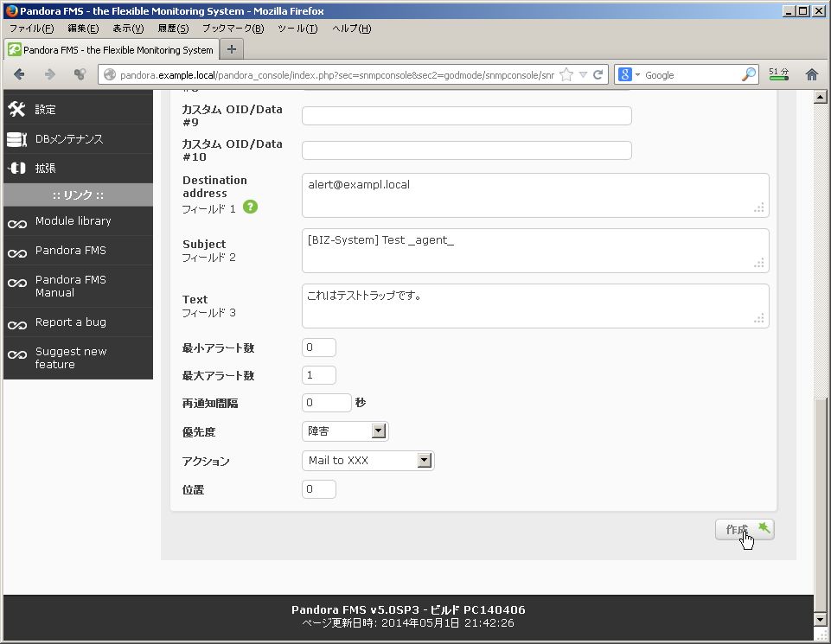
Task: Click the :: リンク :: sidebar header
Action: click(79, 194)
